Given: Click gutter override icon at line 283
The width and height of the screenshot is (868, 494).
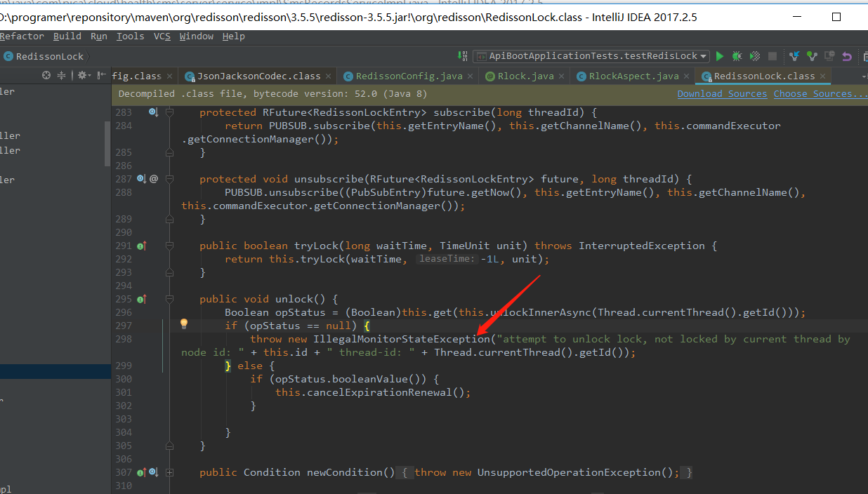Looking at the screenshot, I should click(x=152, y=112).
